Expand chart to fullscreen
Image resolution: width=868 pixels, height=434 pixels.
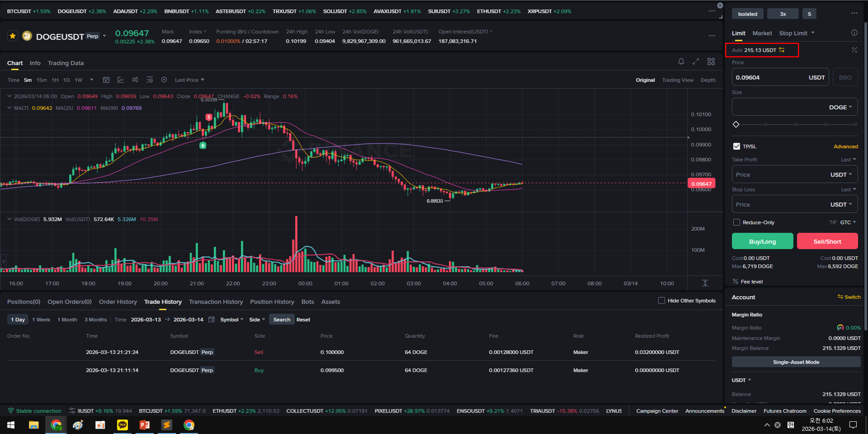(x=695, y=62)
